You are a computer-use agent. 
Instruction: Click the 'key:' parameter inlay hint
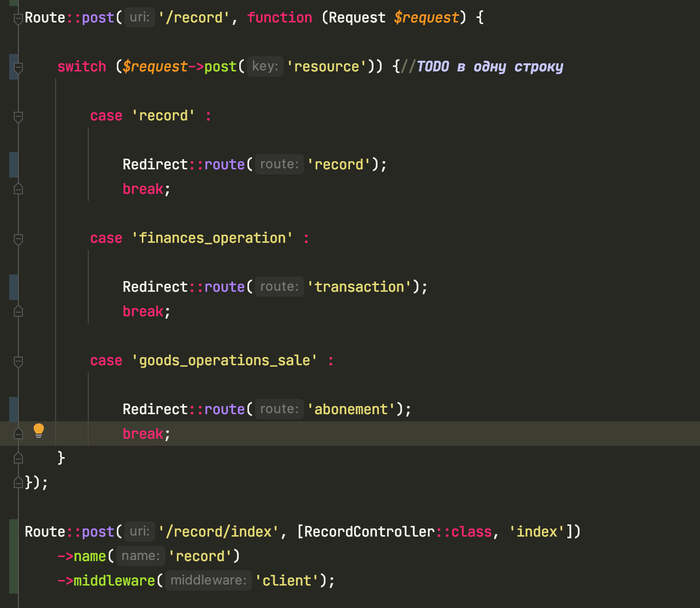(x=265, y=67)
